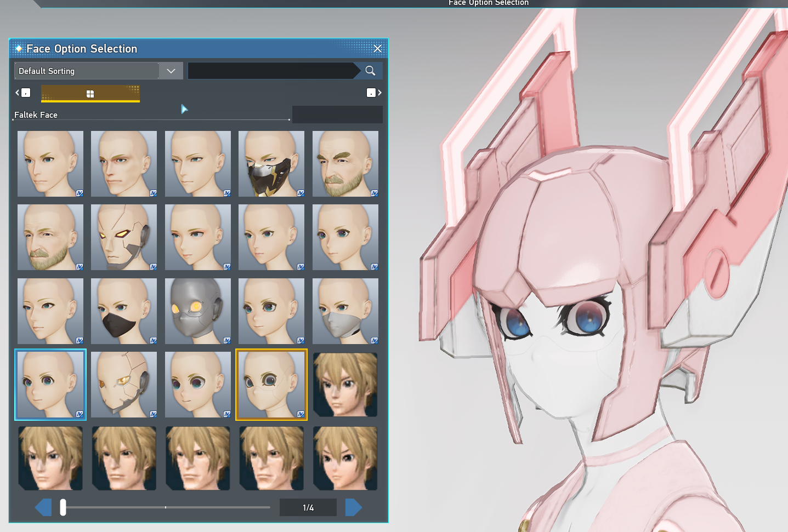
Task: Choose the bearded face with thick bushy eyebrows
Action: (x=345, y=164)
